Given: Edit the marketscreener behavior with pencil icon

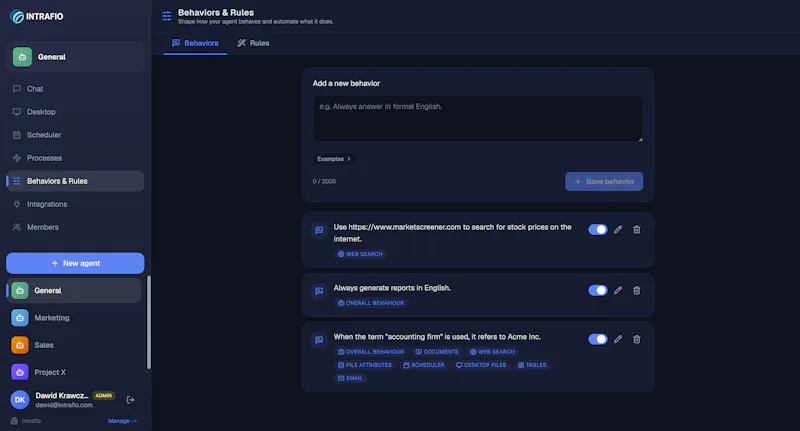Looking at the screenshot, I should [x=618, y=230].
